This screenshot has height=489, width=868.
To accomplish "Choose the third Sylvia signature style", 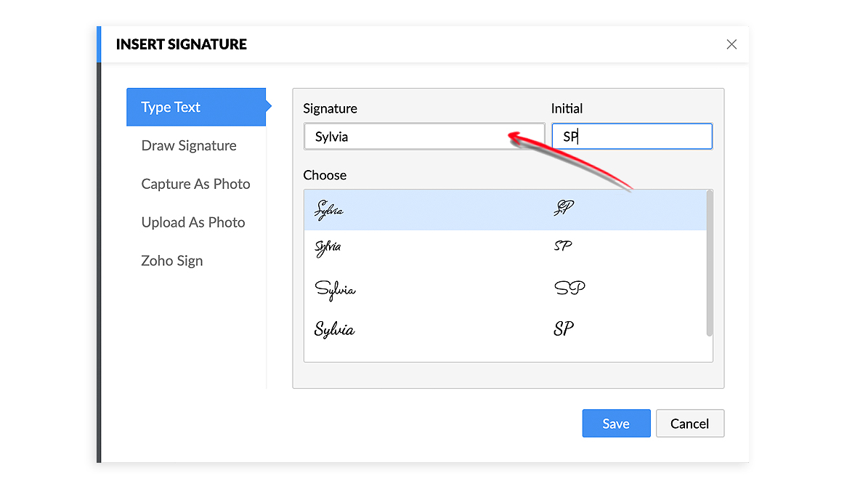I will click(335, 289).
